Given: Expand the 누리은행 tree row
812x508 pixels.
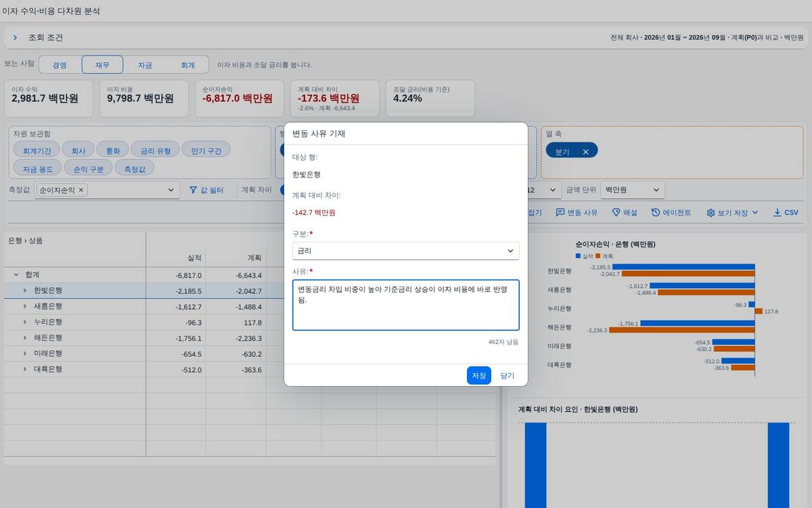Looking at the screenshot, I should coord(24,322).
